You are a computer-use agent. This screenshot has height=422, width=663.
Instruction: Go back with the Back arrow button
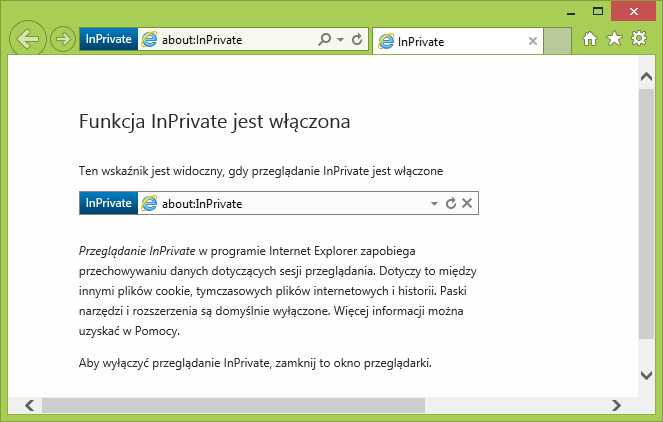pos(28,39)
